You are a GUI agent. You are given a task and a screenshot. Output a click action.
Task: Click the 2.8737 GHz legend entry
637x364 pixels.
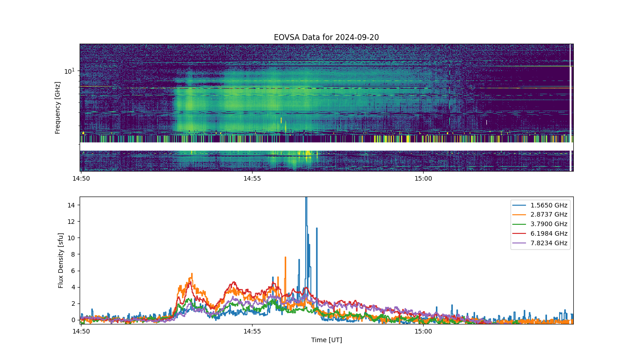tap(541, 215)
